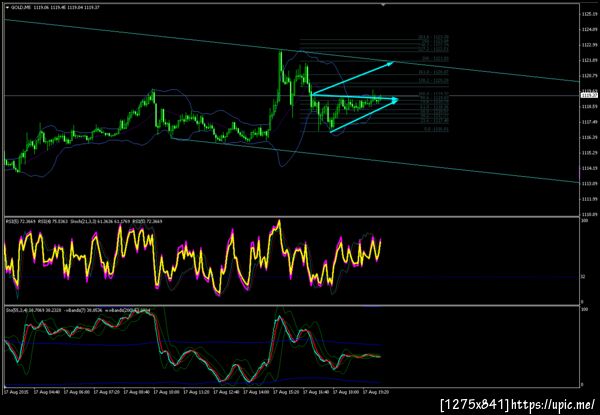Click the 17 Aug 10:00 time label

[x=166, y=392]
